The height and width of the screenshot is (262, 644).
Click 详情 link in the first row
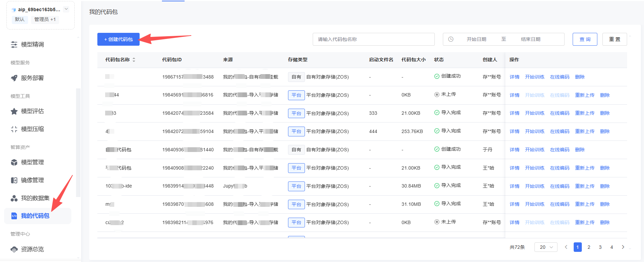click(x=514, y=77)
